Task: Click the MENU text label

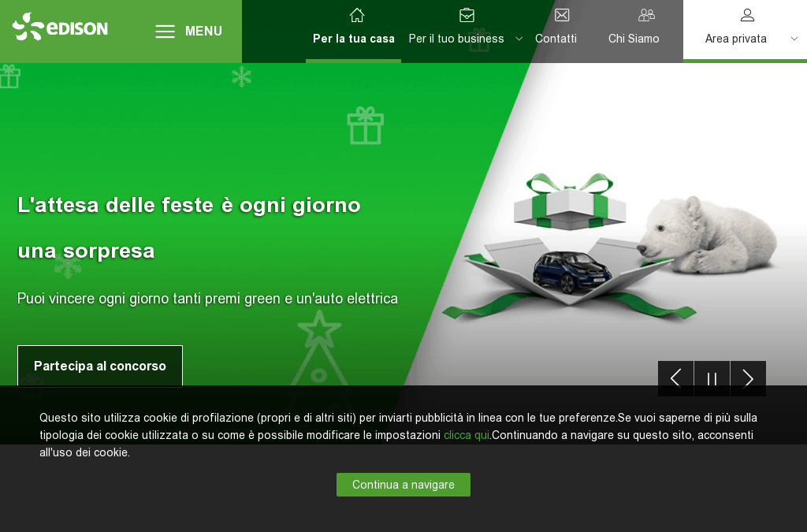Action: point(204,32)
